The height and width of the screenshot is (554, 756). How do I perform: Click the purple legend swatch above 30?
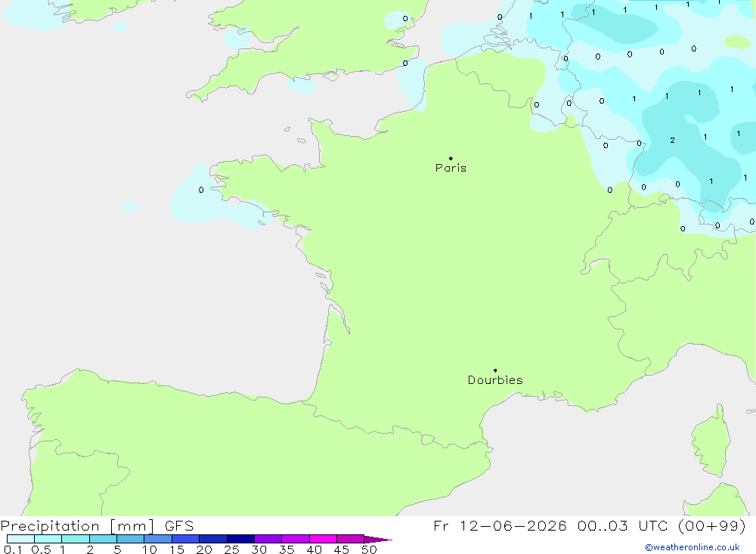(x=268, y=539)
